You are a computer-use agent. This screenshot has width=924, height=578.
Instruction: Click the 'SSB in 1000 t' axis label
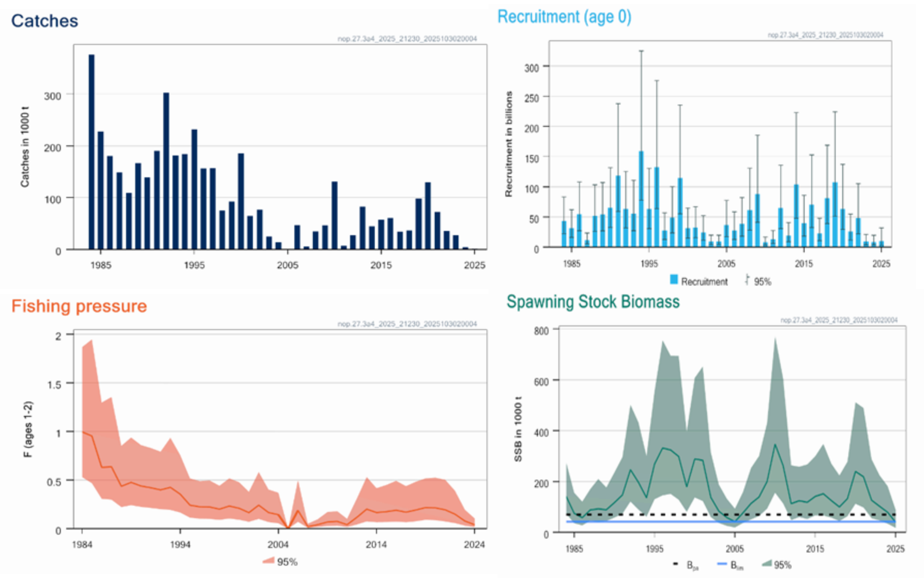(x=518, y=429)
